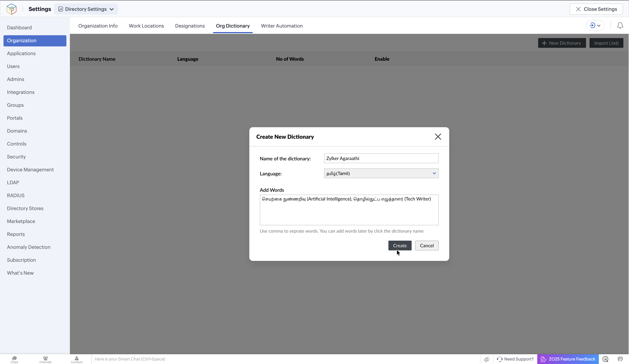Open the quick actions dropdown icon
The image size is (629, 364).
[595, 25]
